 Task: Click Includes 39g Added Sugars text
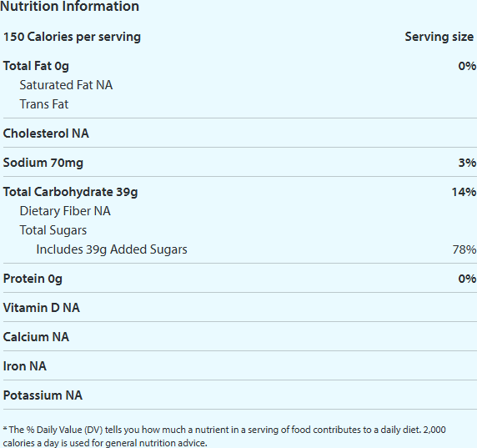point(112,249)
